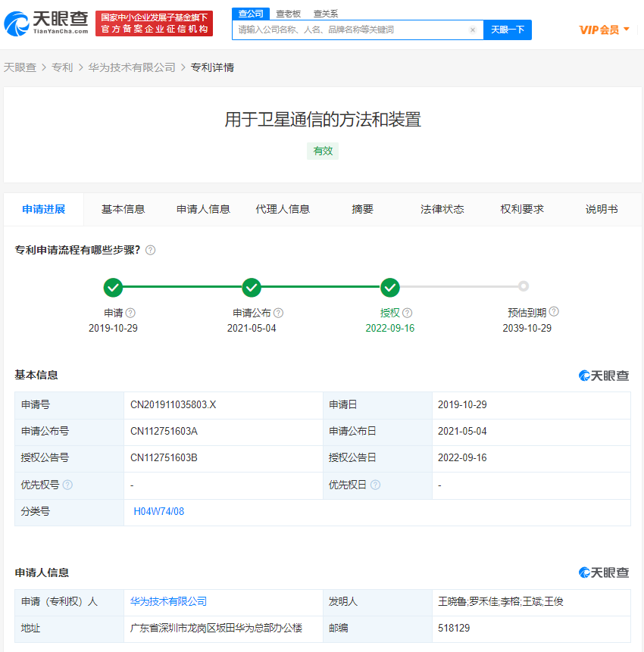Click the help icon next to 优先权日
Screen dimensions: 644x652
375,485
